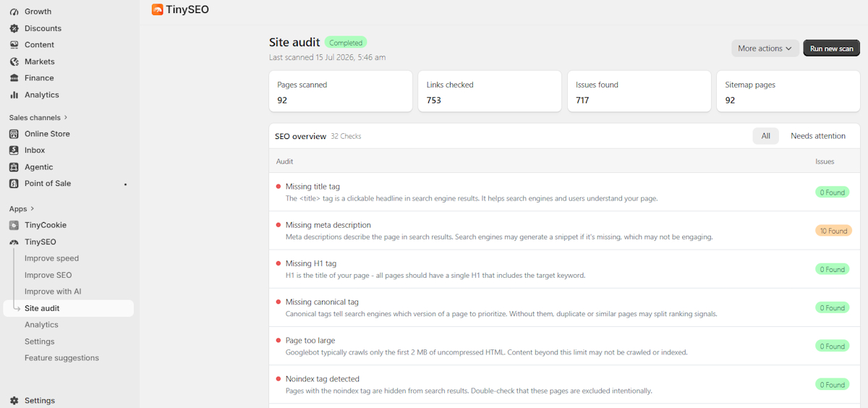Open TinySEO Settings submenu item
This screenshot has height=408, width=868.
39,341
